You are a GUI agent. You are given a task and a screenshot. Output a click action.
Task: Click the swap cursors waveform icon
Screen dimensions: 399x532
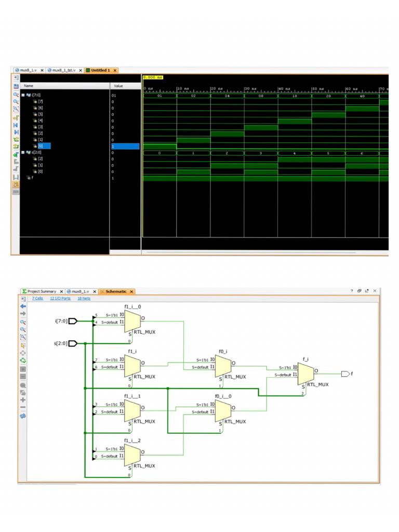pyautogui.click(x=16, y=177)
